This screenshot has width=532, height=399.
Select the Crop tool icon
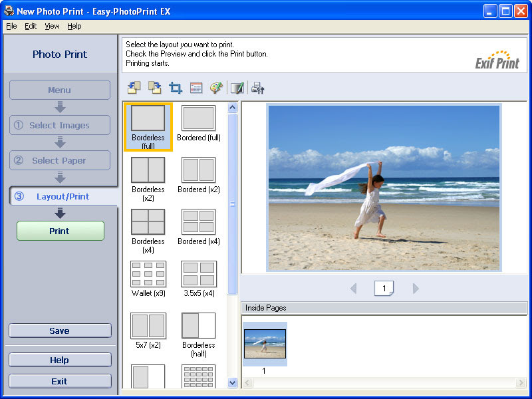click(176, 88)
